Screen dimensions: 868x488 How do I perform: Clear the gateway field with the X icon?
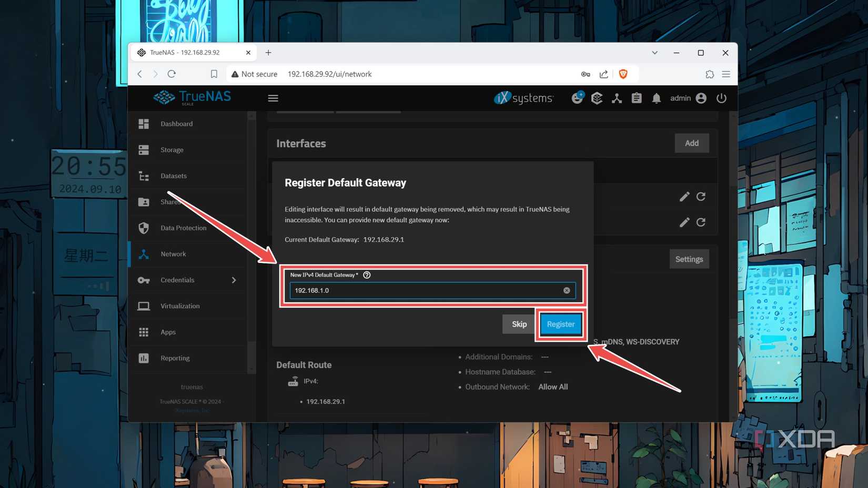tap(567, 290)
